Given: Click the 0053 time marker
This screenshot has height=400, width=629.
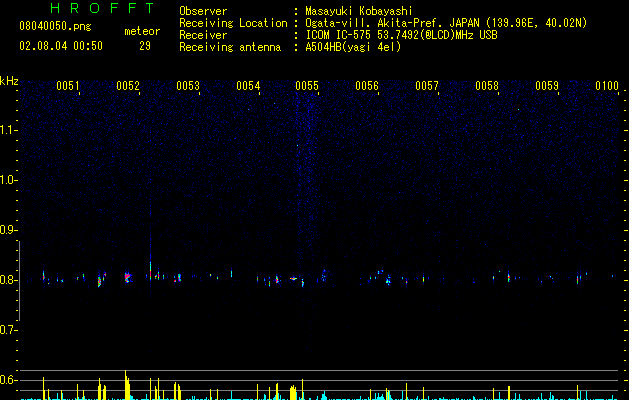Looking at the screenshot, I should [188, 86].
